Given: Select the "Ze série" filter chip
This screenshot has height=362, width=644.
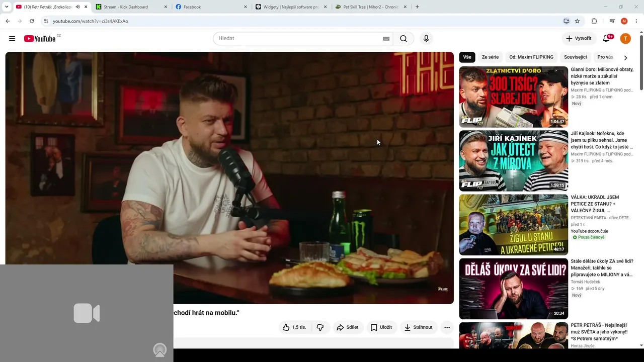Looking at the screenshot, I should pos(491,57).
